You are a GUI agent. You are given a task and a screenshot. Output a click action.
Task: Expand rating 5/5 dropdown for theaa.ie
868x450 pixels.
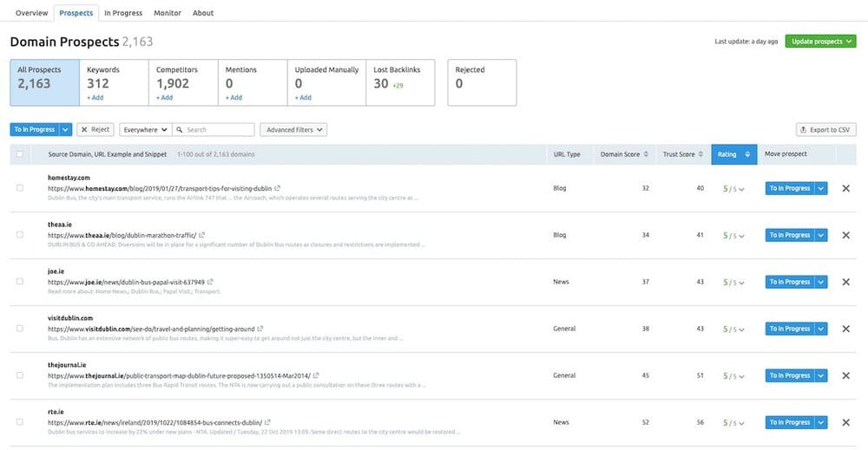[733, 236]
